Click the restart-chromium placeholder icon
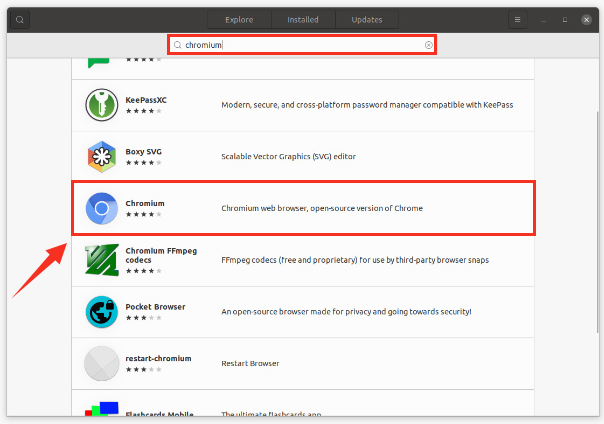This screenshot has height=424, width=604. (x=102, y=363)
